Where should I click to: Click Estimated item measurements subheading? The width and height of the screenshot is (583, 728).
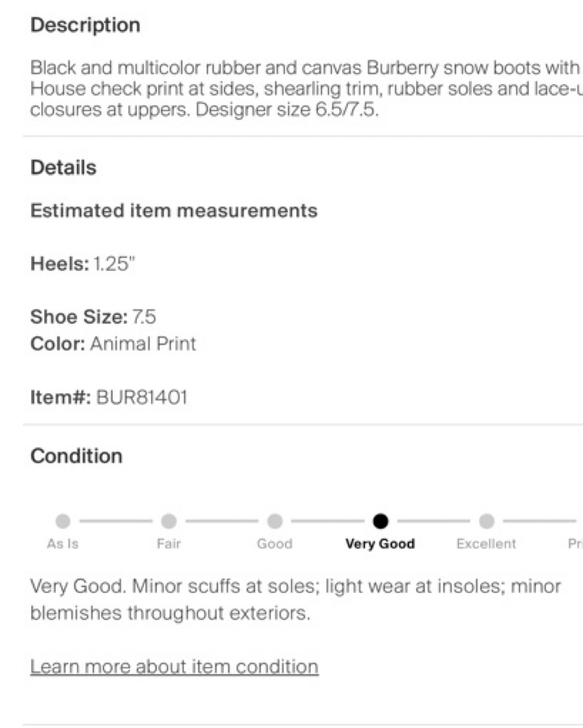click(174, 211)
